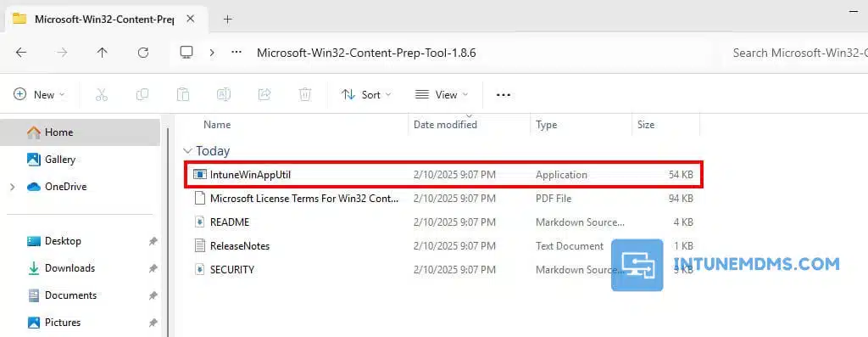Collapse the Today group chevron
Screen dimensions: 868x337
(188, 151)
